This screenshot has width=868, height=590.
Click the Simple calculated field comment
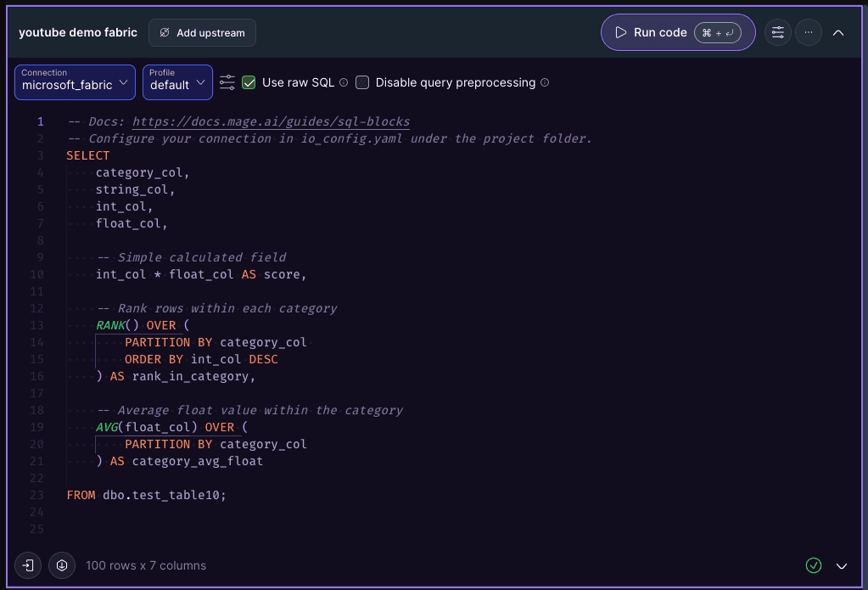click(192, 257)
